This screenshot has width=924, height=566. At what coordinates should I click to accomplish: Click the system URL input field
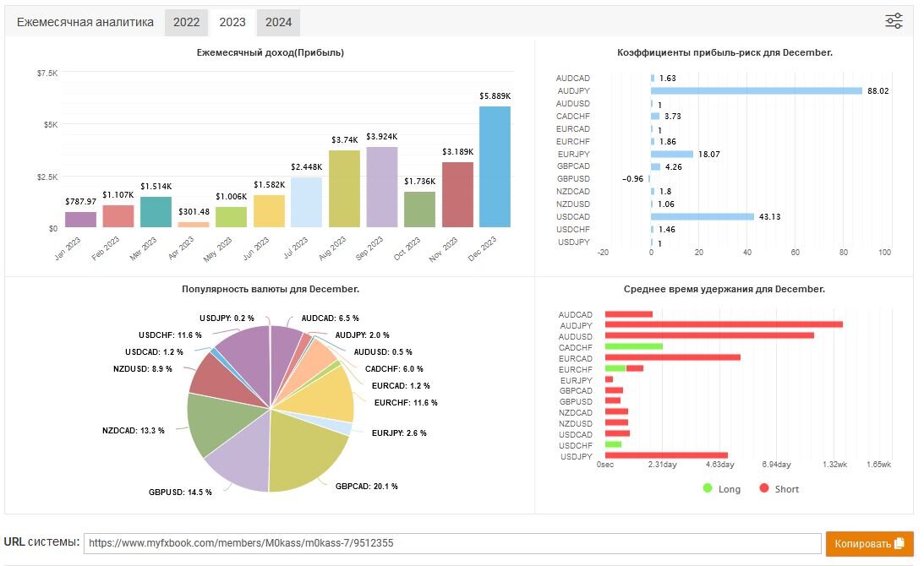(452, 543)
